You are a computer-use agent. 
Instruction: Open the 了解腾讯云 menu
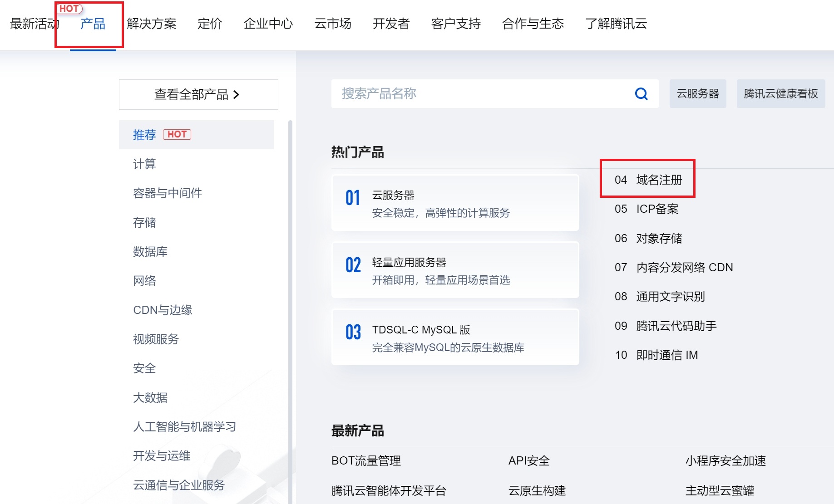(x=616, y=24)
